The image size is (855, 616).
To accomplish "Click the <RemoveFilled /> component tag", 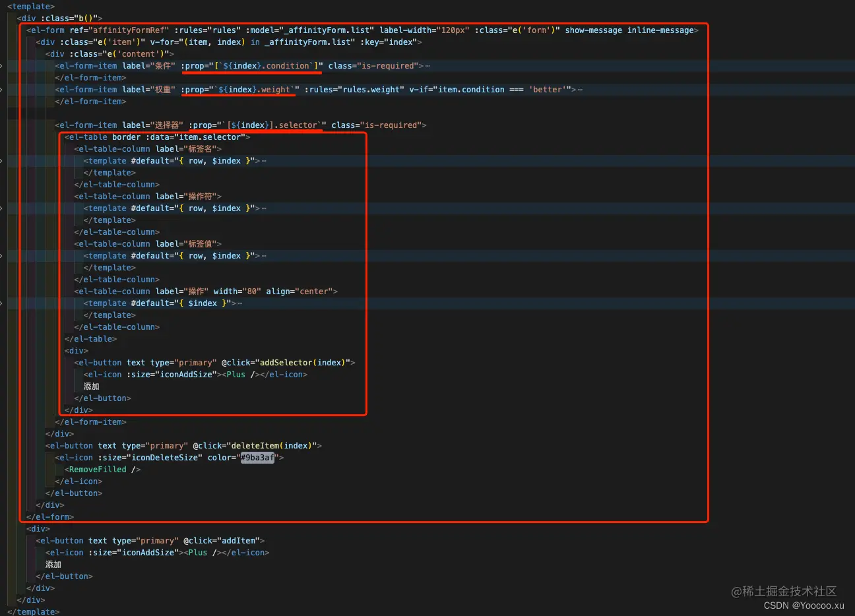I will pos(102,470).
